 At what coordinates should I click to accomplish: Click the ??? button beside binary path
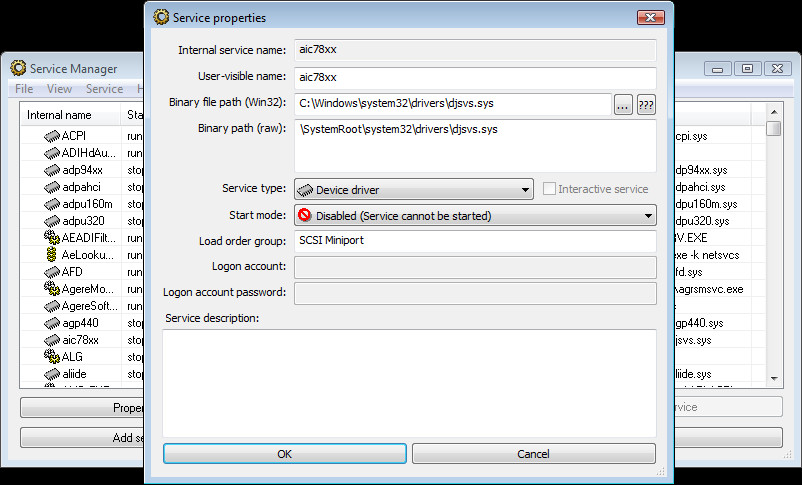coord(646,105)
